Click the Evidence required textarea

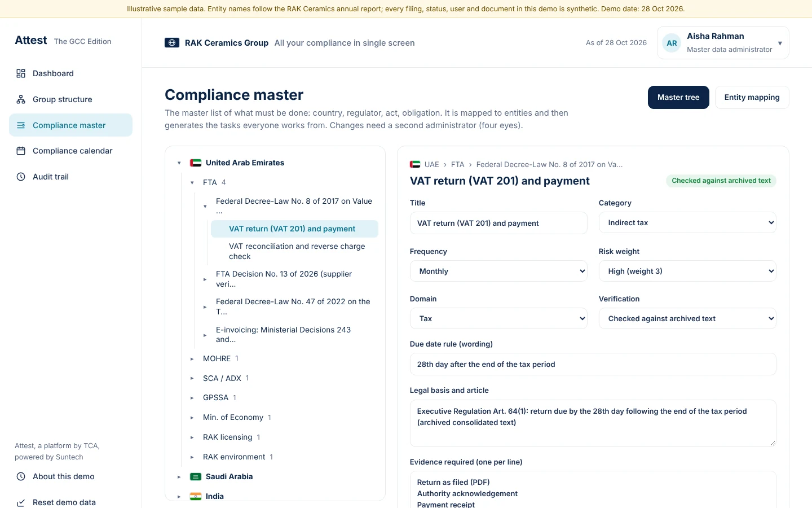(593, 490)
